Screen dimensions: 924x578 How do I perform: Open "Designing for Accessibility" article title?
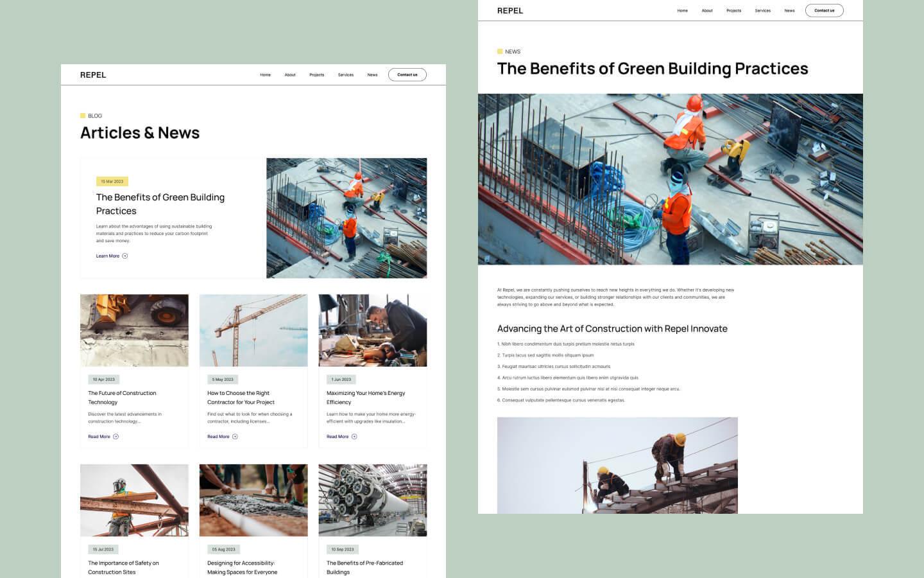(x=241, y=567)
